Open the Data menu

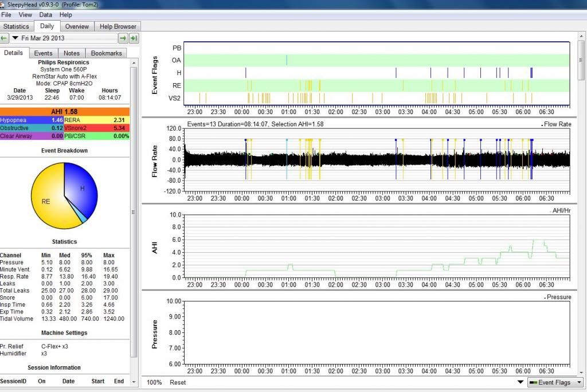click(x=45, y=14)
